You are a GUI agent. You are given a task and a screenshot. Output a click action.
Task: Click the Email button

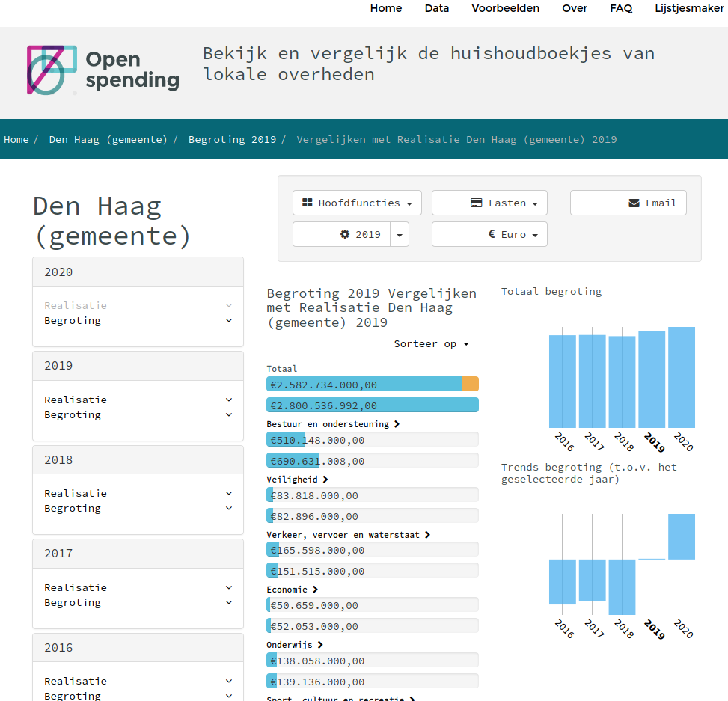(x=628, y=203)
